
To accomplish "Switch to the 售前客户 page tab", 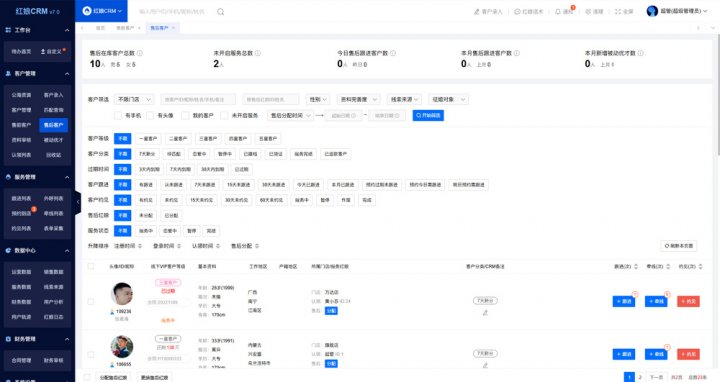I will [125, 28].
